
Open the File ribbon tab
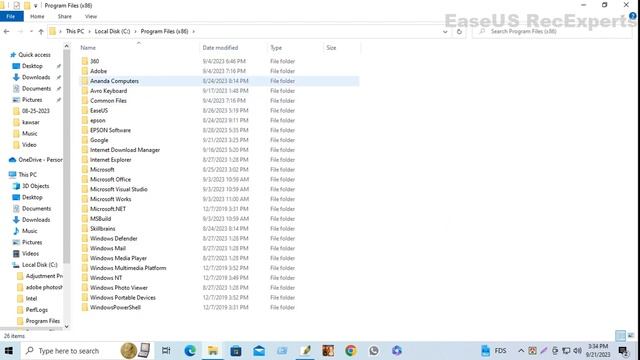click(x=11, y=16)
